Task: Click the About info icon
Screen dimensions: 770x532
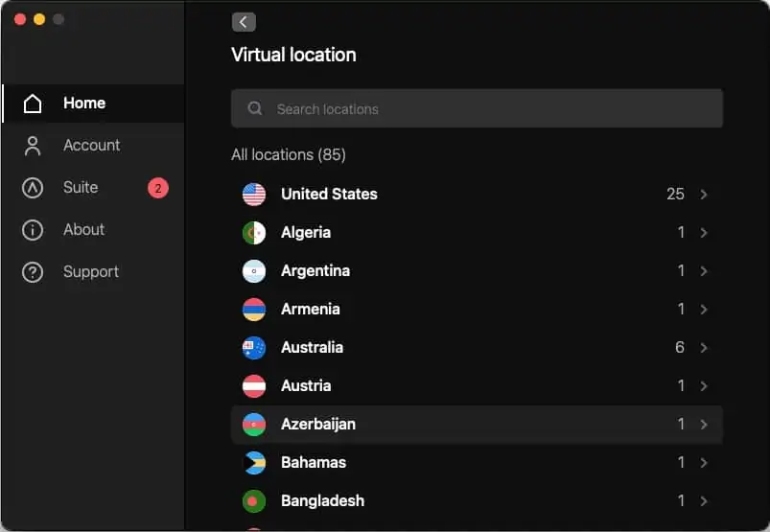Action: pyautogui.click(x=33, y=230)
